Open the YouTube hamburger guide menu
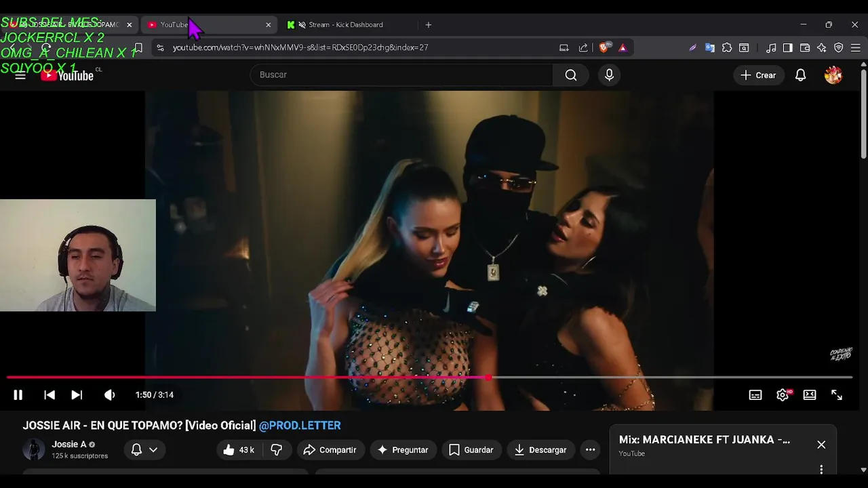 click(20, 75)
